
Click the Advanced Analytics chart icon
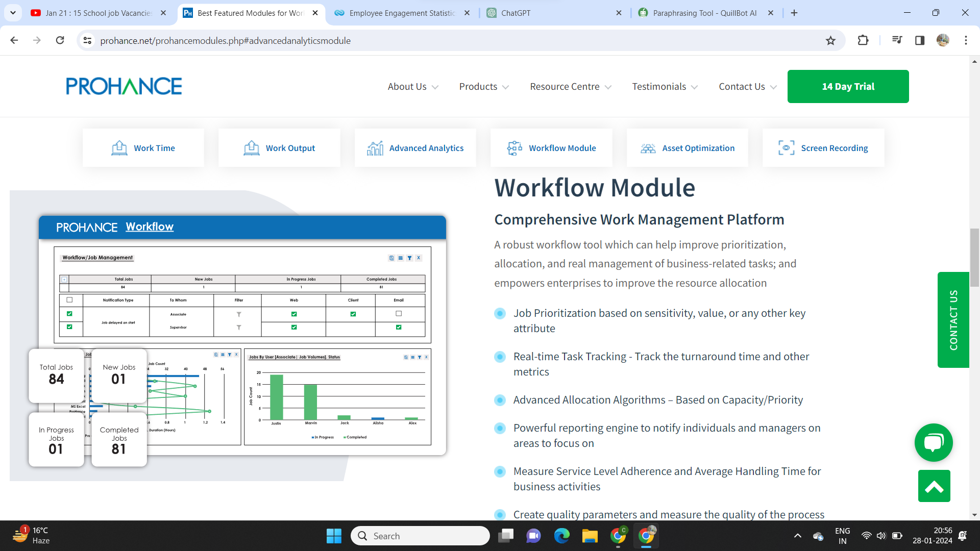coord(375,148)
